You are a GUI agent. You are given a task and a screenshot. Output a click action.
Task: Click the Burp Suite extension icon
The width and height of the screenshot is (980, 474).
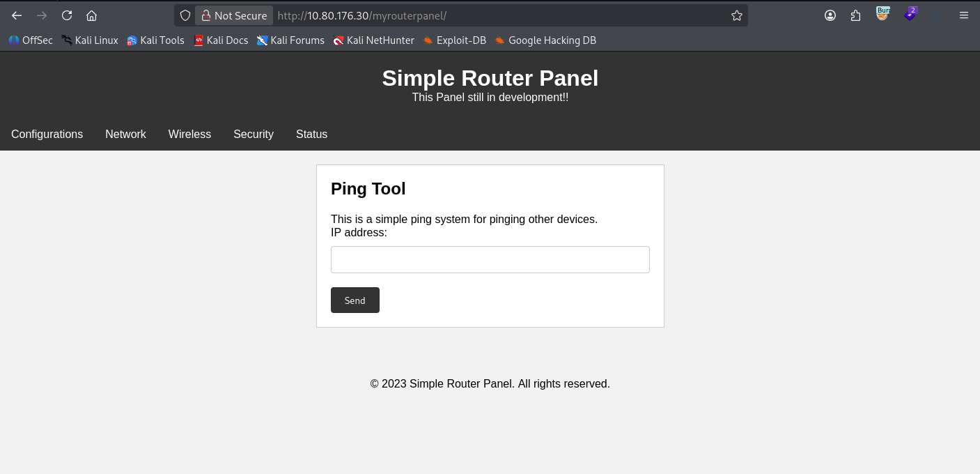click(883, 14)
